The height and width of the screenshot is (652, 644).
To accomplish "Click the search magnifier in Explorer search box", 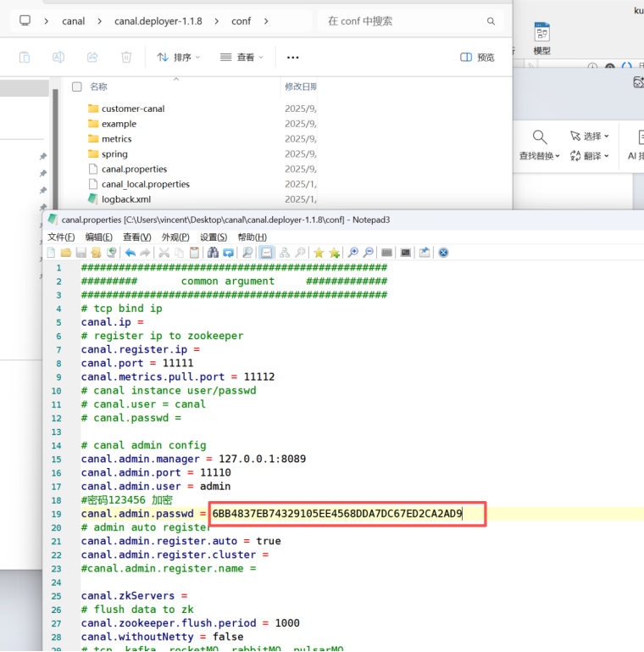I will (x=491, y=21).
